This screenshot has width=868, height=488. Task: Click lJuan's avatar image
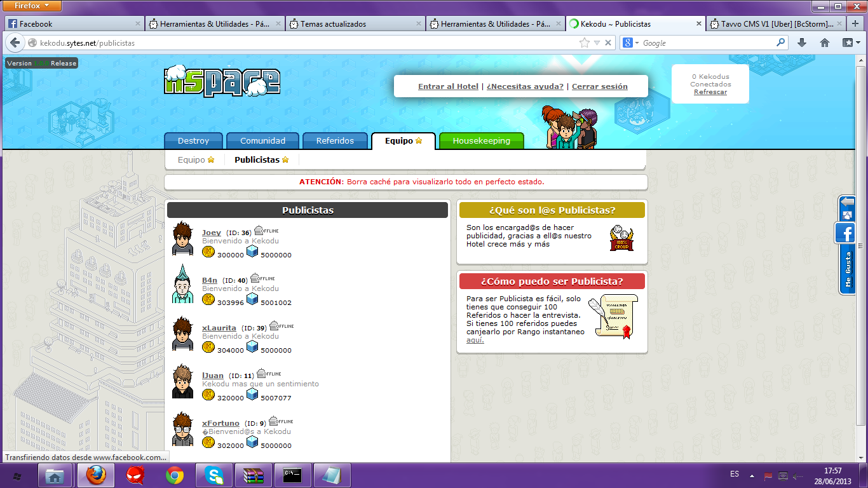(x=182, y=381)
